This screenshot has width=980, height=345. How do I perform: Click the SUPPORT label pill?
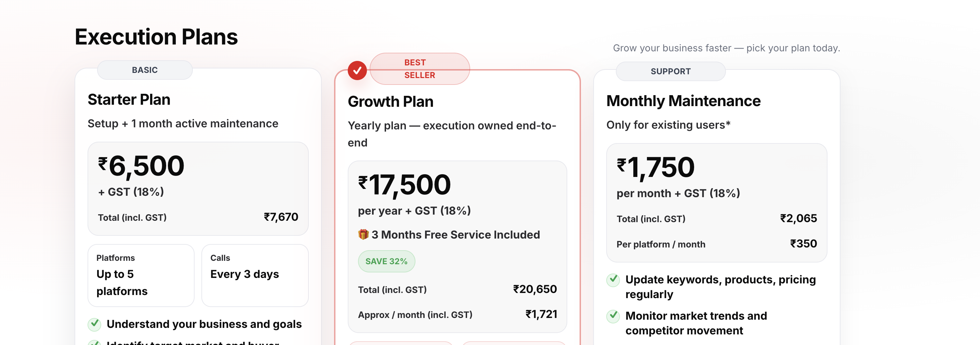(670, 71)
